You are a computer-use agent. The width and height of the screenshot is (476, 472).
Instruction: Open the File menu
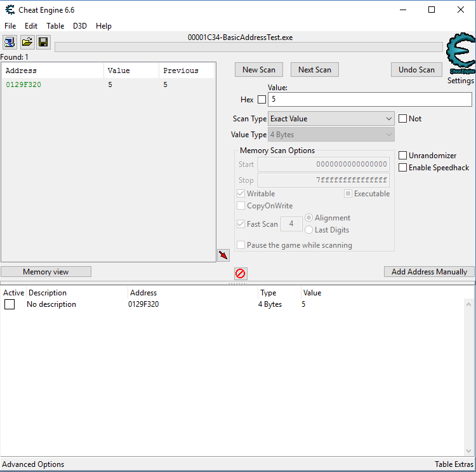pos(10,26)
